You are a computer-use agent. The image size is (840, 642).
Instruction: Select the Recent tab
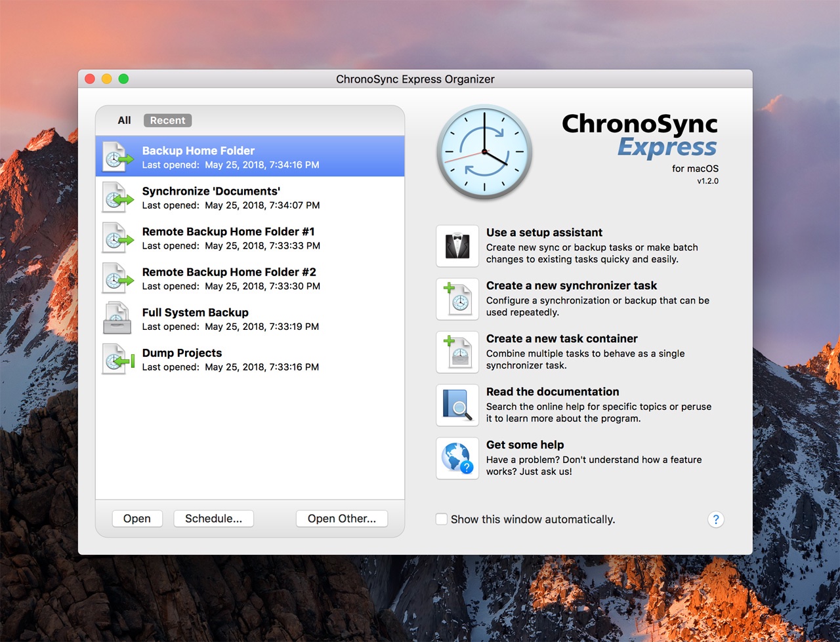pos(167,121)
